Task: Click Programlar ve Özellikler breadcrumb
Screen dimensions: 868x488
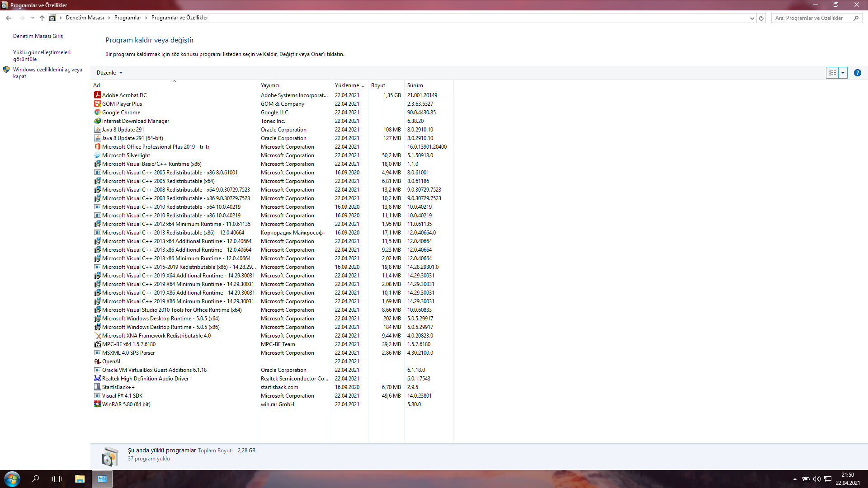Action: pyautogui.click(x=179, y=18)
